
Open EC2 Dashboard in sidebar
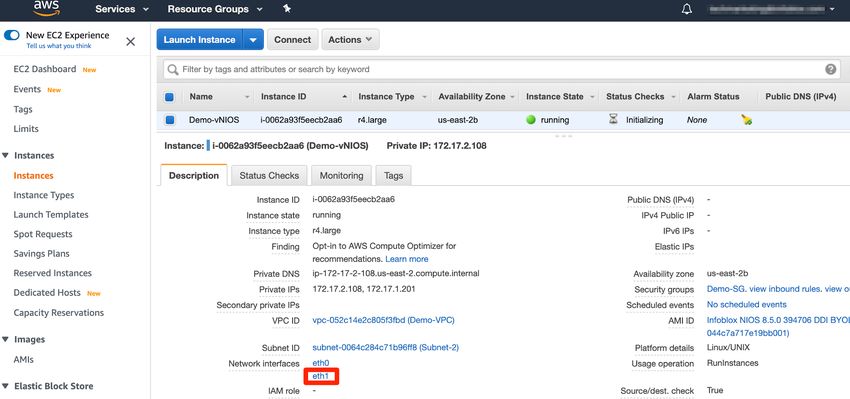(x=45, y=69)
